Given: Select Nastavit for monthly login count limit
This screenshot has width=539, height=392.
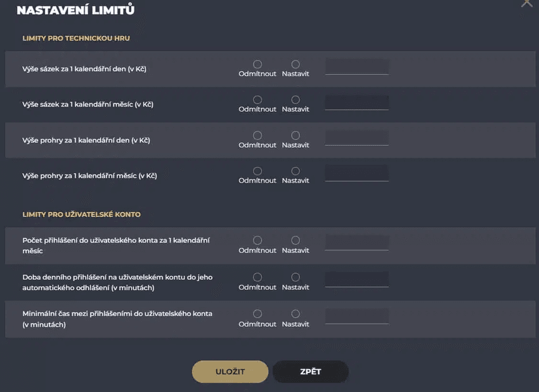Looking at the screenshot, I should [x=295, y=241].
